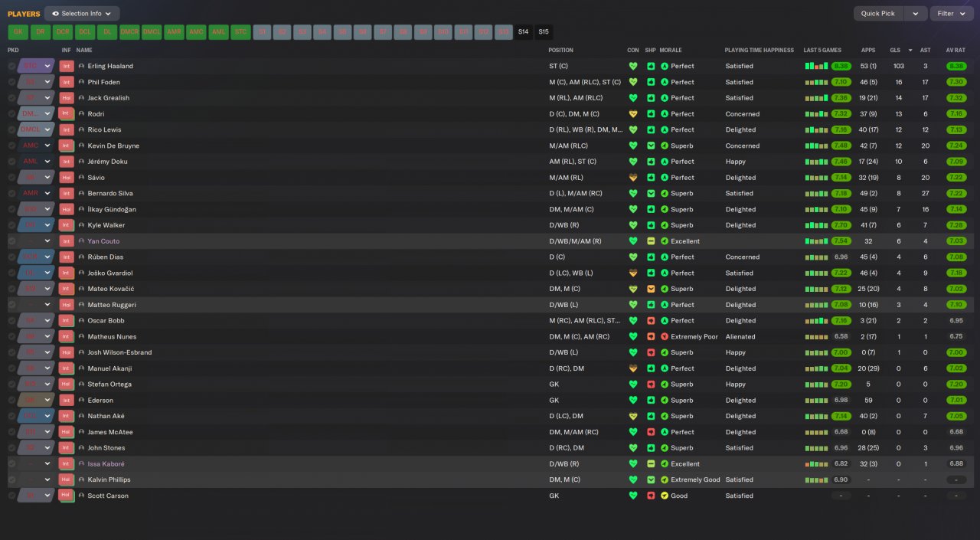Toggle the picked checkbox for Ederson
The height and width of the screenshot is (540, 980).
click(x=11, y=400)
